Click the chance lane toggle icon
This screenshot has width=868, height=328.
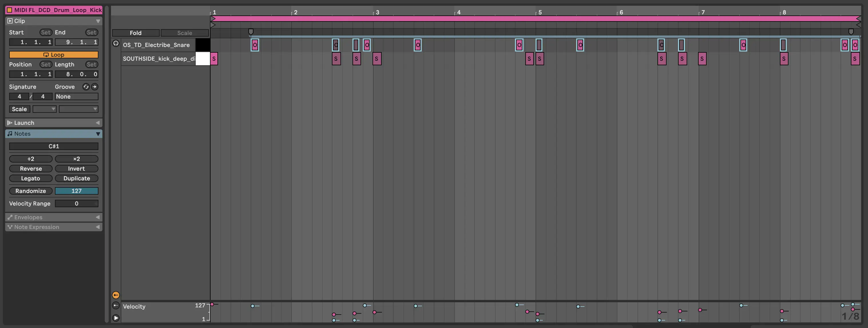click(x=116, y=305)
